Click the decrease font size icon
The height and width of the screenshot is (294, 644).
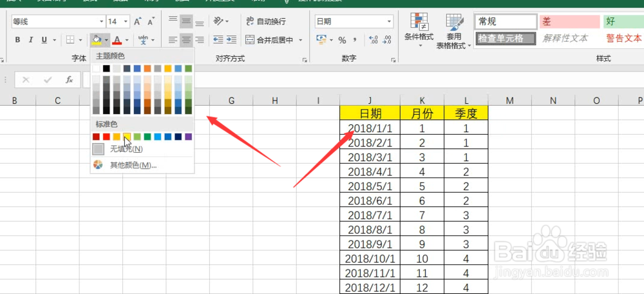coord(151,21)
